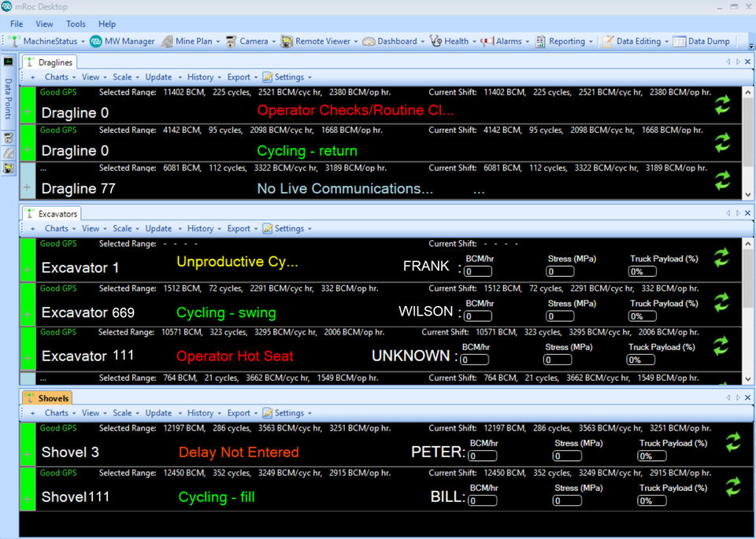The width and height of the screenshot is (756, 539).
Task: Click the Settings icon in Draglines panel
Action: point(268,77)
